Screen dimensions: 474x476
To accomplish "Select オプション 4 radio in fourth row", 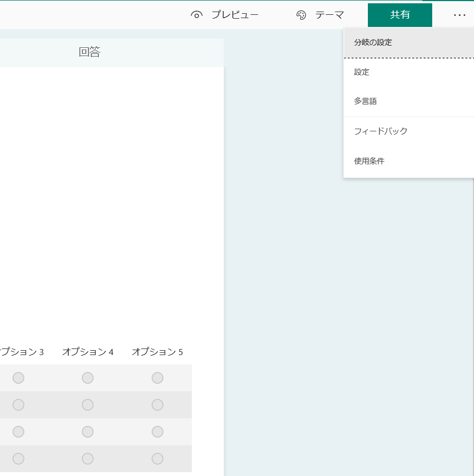I will tap(88, 459).
